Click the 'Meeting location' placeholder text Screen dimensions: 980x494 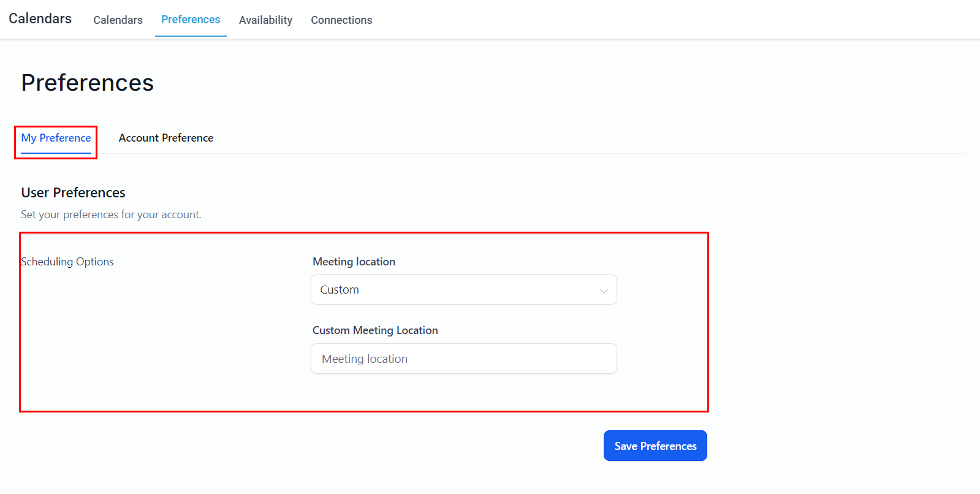pyautogui.click(x=365, y=359)
